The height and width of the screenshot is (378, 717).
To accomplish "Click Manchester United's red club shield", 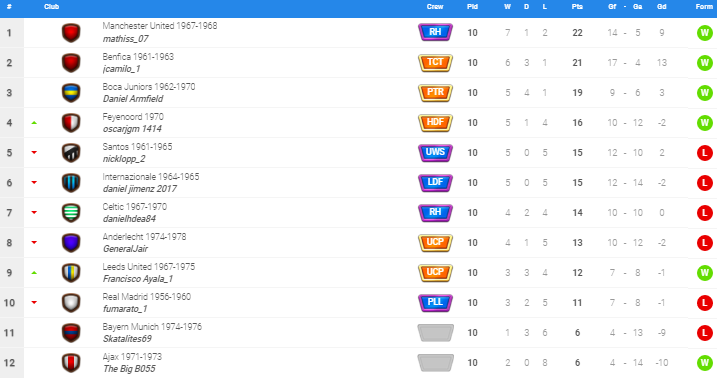I will click(71, 33).
